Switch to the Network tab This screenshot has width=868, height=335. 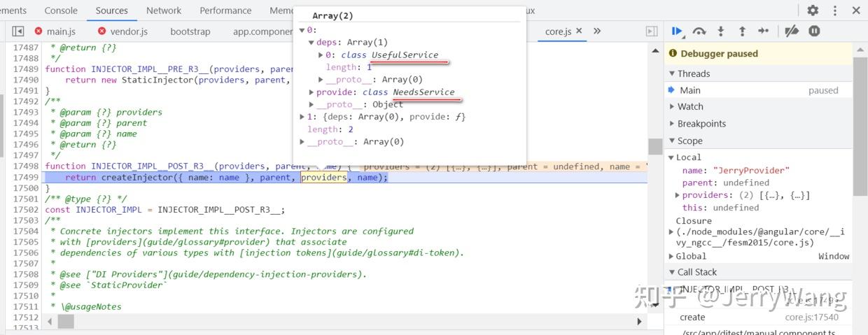tap(164, 10)
